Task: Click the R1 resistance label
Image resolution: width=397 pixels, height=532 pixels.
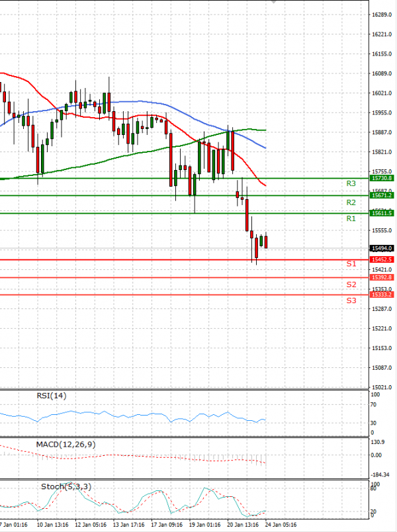Action: pyautogui.click(x=351, y=218)
